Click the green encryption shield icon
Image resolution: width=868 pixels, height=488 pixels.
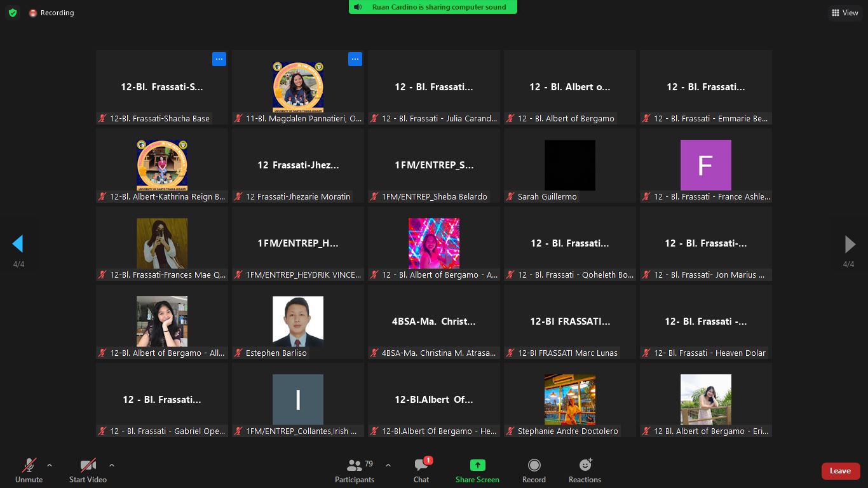click(x=13, y=13)
